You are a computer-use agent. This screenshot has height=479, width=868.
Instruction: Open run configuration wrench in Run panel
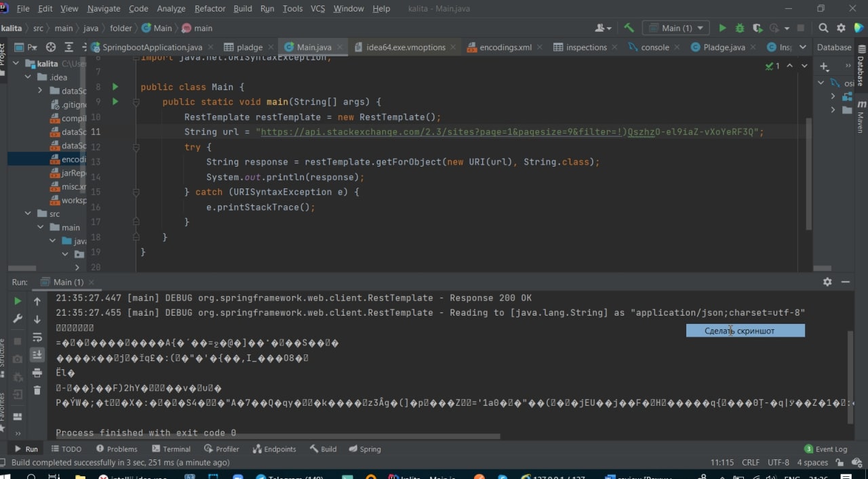click(18, 319)
